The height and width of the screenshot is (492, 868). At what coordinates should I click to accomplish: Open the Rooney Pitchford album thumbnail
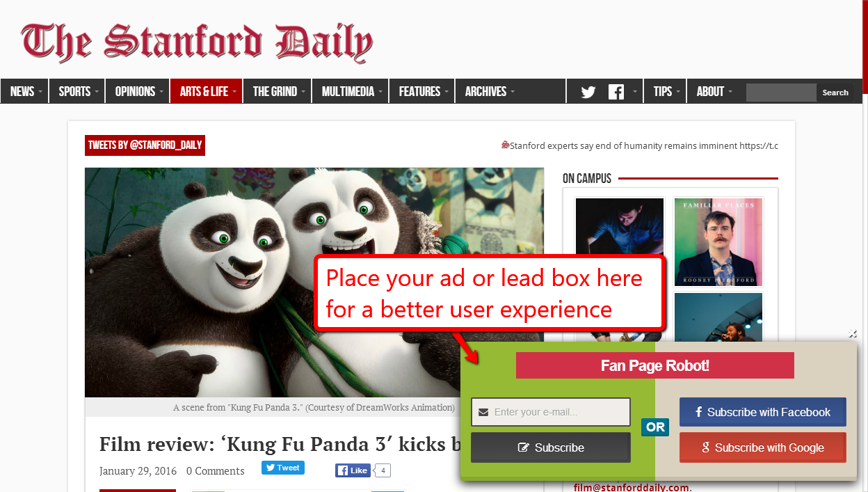click(718, 242)
